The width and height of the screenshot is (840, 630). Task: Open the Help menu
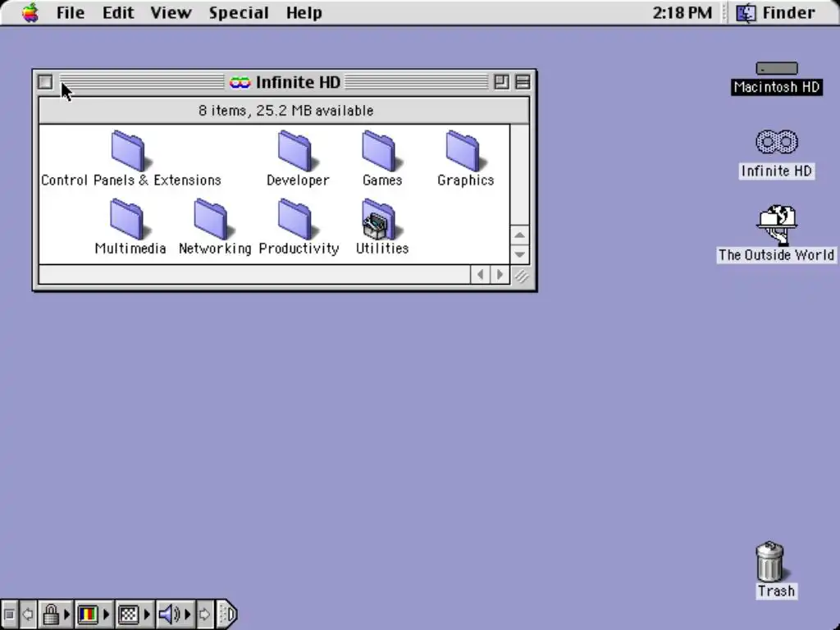[x=304, y=12]
